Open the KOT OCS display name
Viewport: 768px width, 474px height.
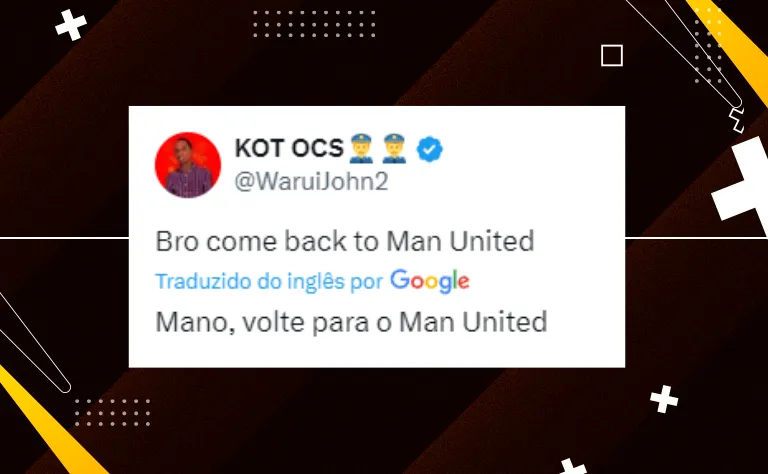coord(289,148)
